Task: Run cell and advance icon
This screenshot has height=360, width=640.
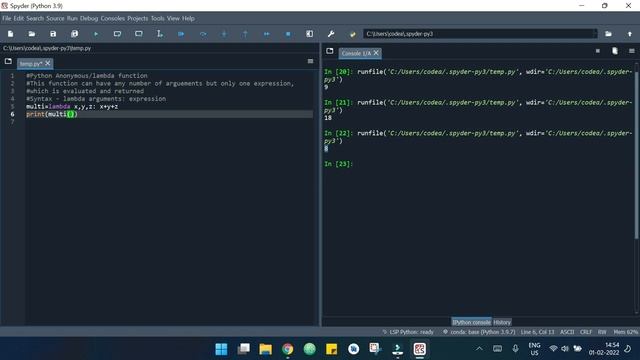Action: (x=139, y=34)
